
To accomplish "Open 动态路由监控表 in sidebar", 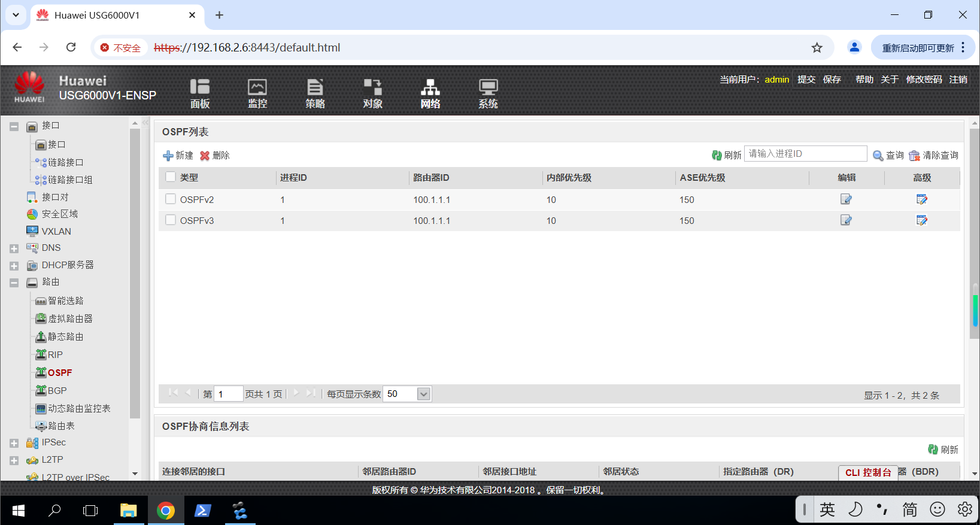I will click(x=79, y=409).
